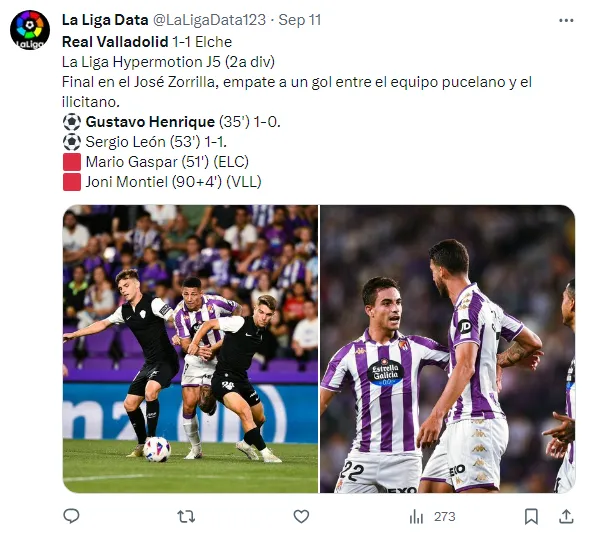Open the right photo of Valladolid players
This screenshot has height=538, width=599.
[x=448, y=348]
